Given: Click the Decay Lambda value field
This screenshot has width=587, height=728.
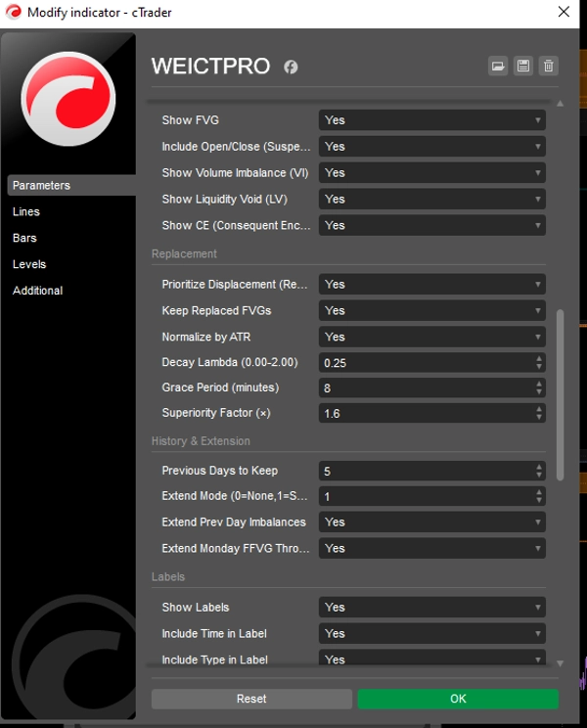Looking at the screenshot, I should pyautogui.click(x=426, y=363).
